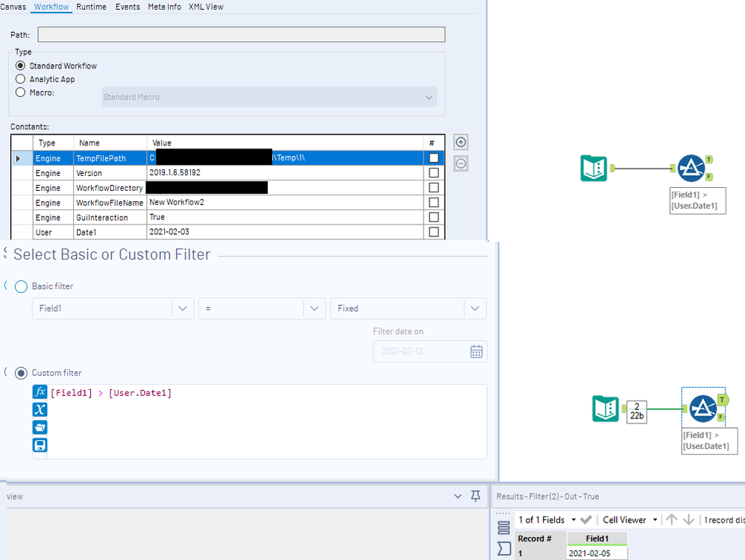This screenshot has width=745, height=560.
Task: Switch to the Runtime tab
Action: 91,7
